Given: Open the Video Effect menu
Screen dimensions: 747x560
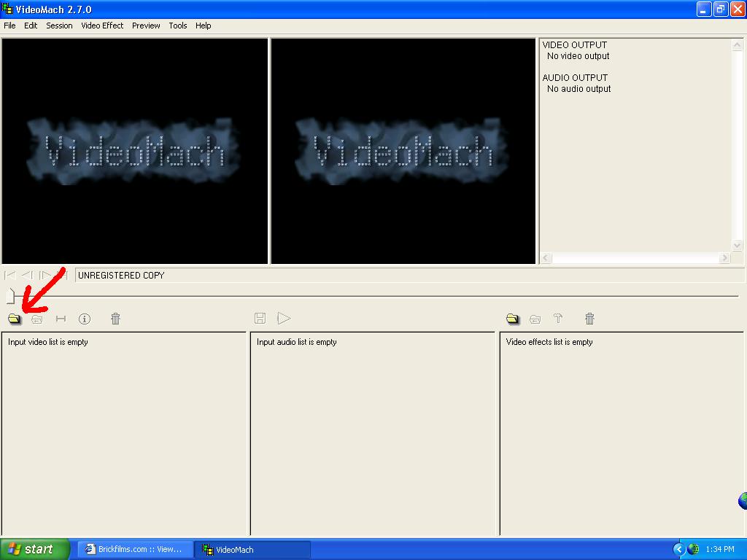Looking at the screenshot, I should pos(102,26).
